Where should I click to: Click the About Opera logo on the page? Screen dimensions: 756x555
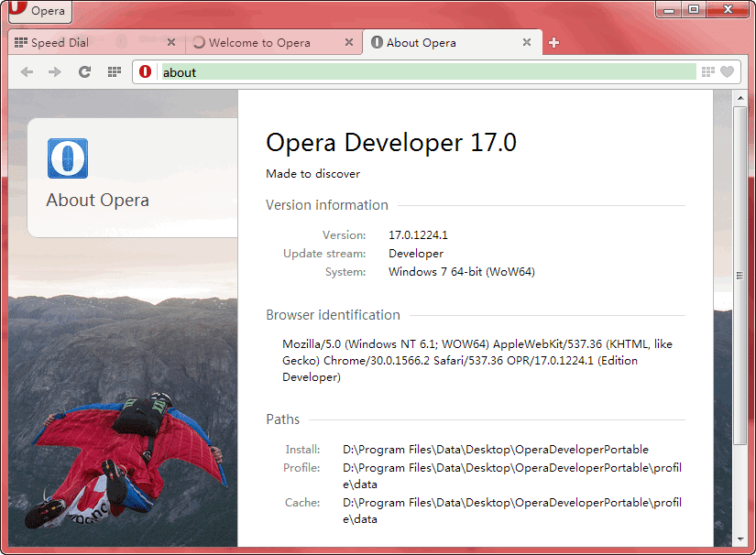[x=67, y=158]
